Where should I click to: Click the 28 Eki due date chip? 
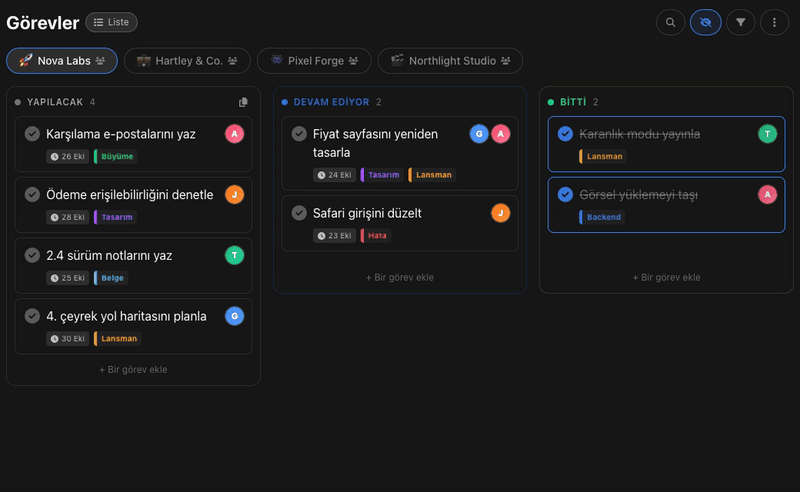pos(67,217)
